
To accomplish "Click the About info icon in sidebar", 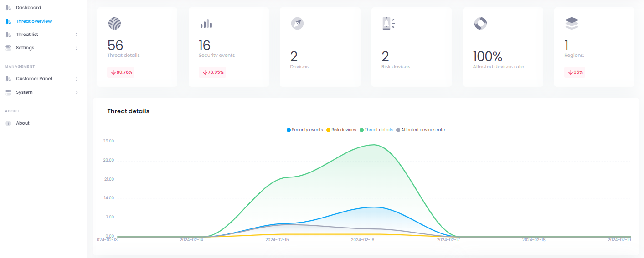I will pos(8,123).
